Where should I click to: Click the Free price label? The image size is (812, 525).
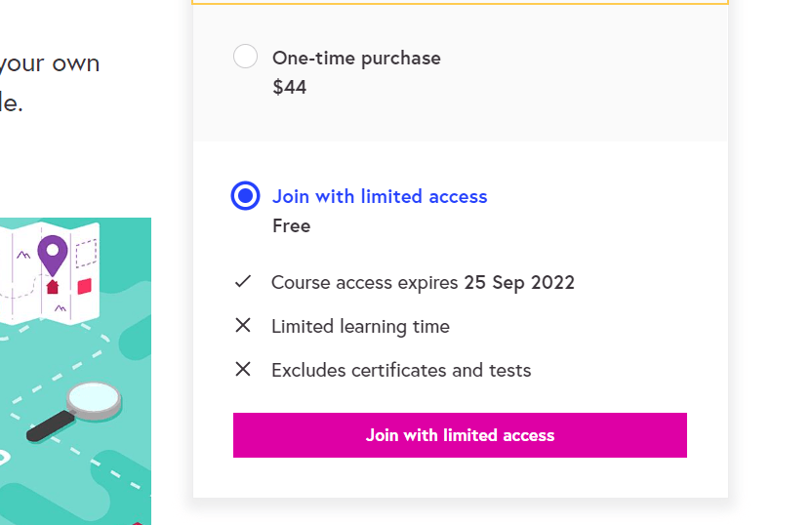click(x=292, y=225)
